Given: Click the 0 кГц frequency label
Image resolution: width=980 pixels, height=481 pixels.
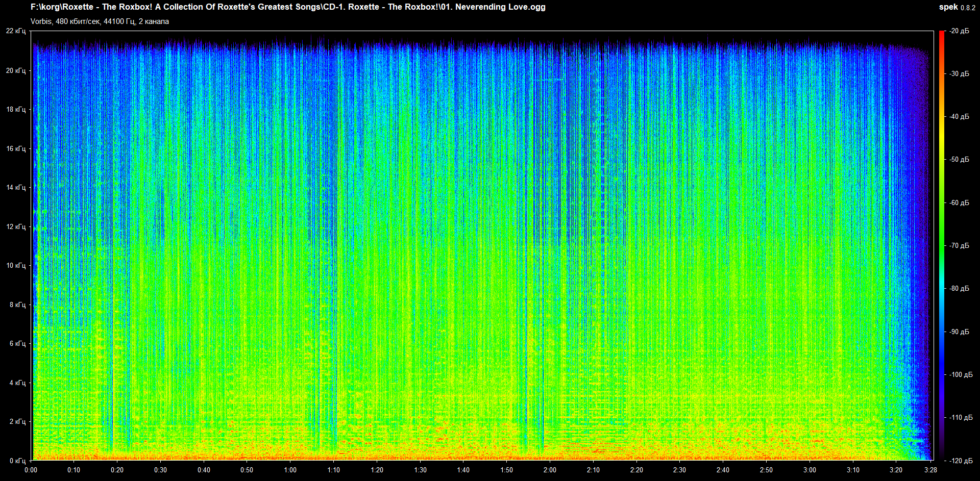Looking at the screenshot, I should (x=17, y=461).
